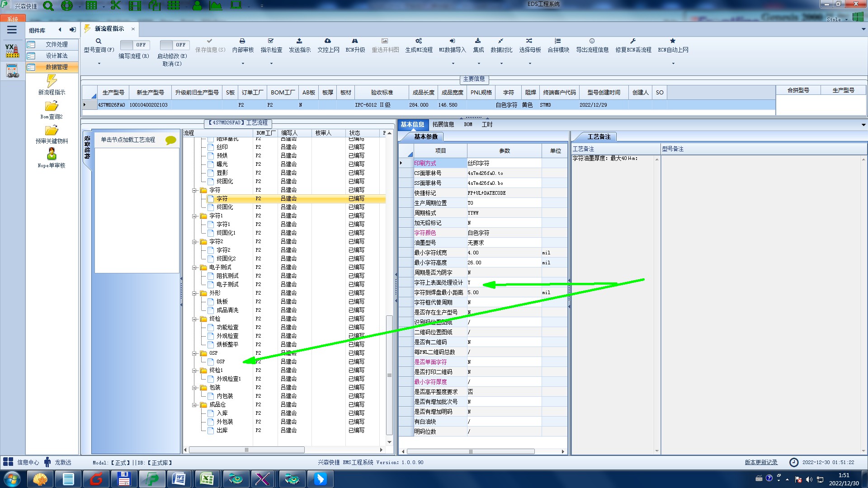Image resolution: width=868 pixels, height=488 pixels.
Task: Open the 预审关键物料 folder shortcut
Action: 52,134
